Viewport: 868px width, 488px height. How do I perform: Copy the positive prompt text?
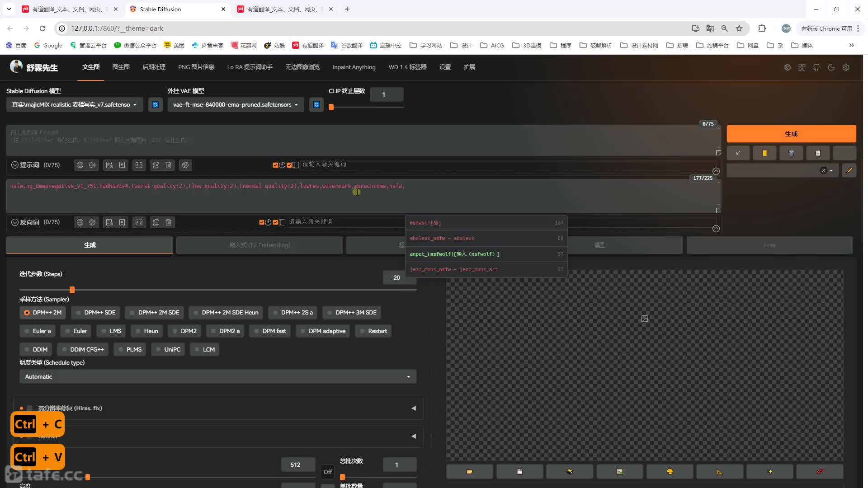[156, 165]
